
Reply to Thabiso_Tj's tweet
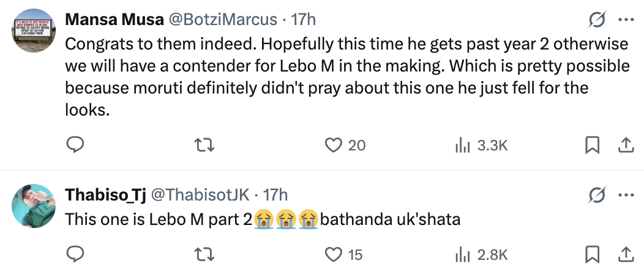tap(74, 254)
